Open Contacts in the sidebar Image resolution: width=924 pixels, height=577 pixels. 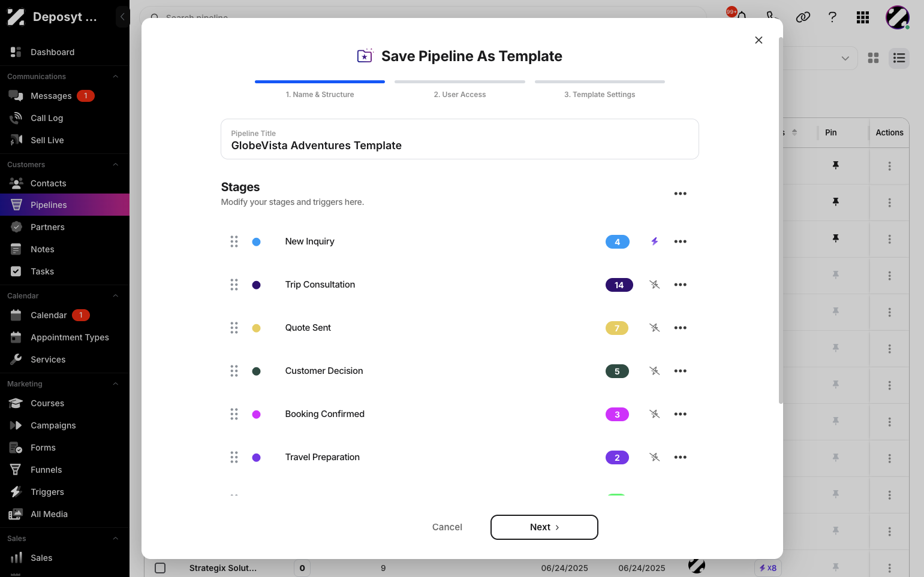(x=48, y=183)
